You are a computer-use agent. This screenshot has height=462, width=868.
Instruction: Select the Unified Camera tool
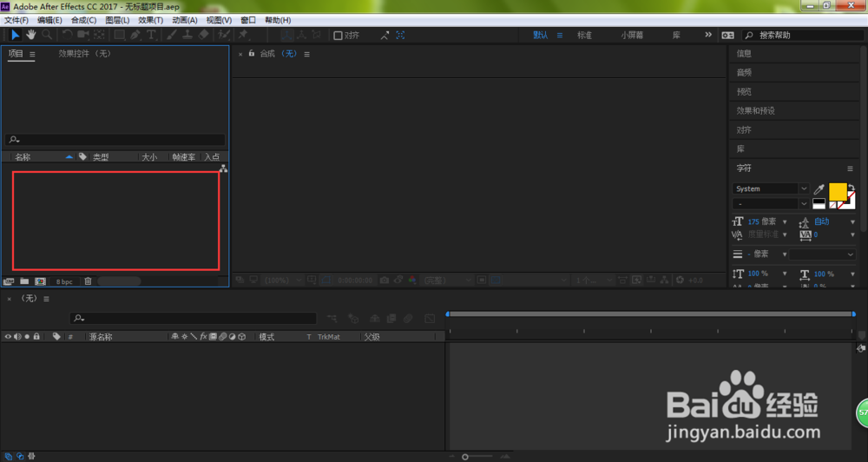pyautogui.click(x=83, y=35)
